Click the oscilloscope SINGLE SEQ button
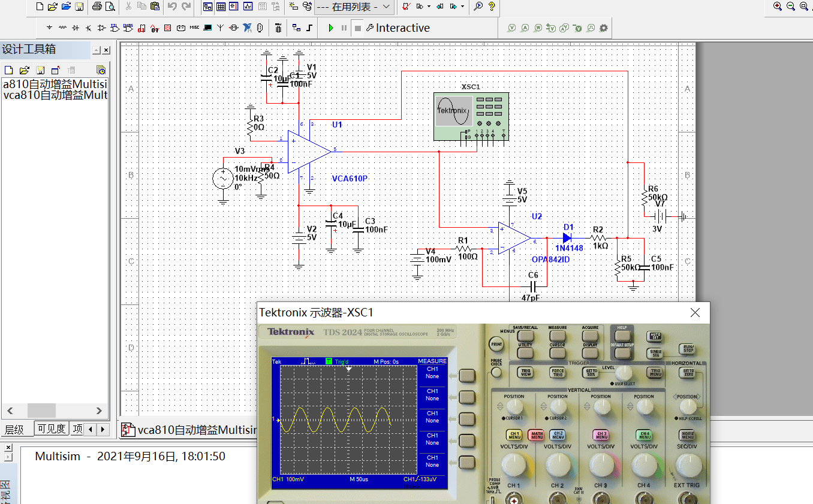The image size is (813, 504). pos(655,354)
